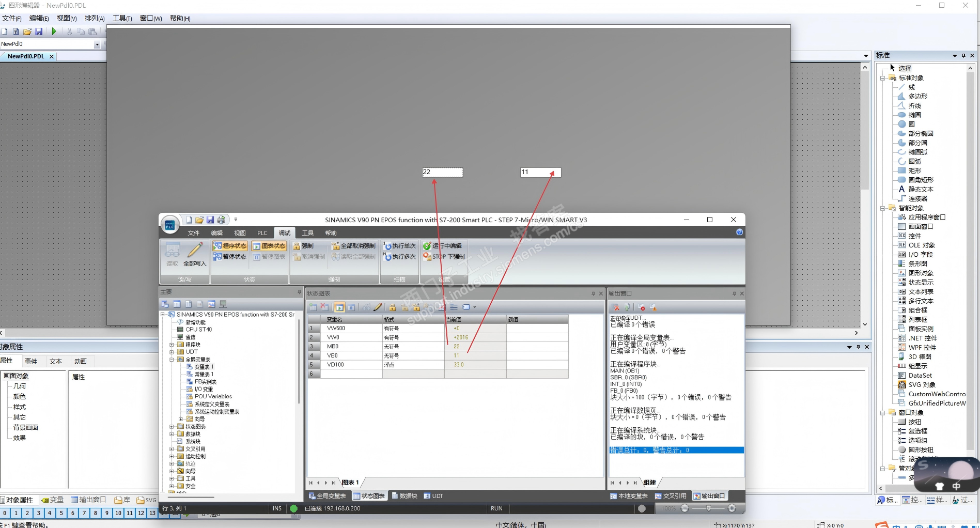The height and width of the screenshot is (528, 980).
Task: Click the 强制 (force) button in the ribbon
Action: (x=304, y=246)
